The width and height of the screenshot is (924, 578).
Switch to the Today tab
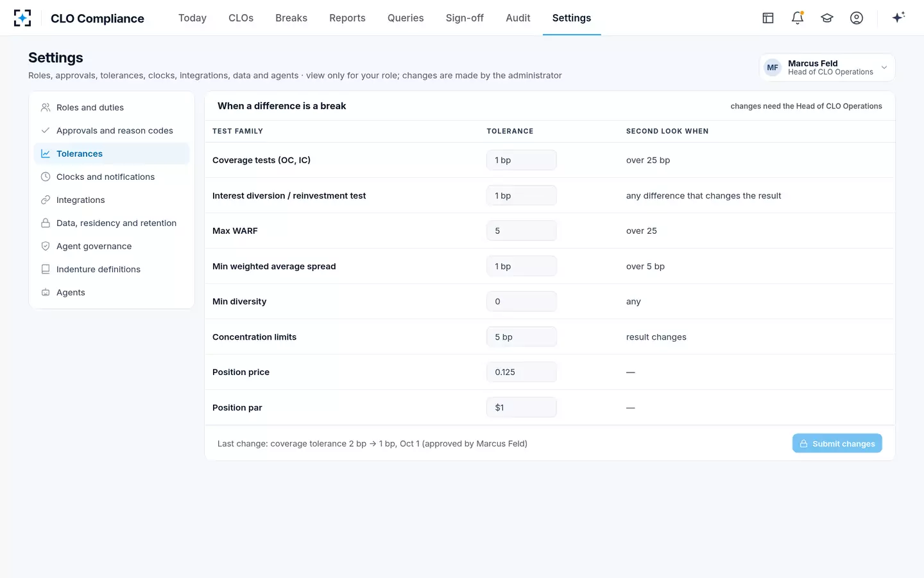(193, 18)
